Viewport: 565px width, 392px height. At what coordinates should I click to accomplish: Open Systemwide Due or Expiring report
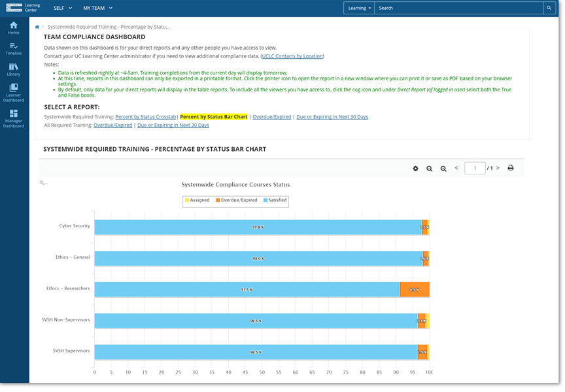pos(332,117)
